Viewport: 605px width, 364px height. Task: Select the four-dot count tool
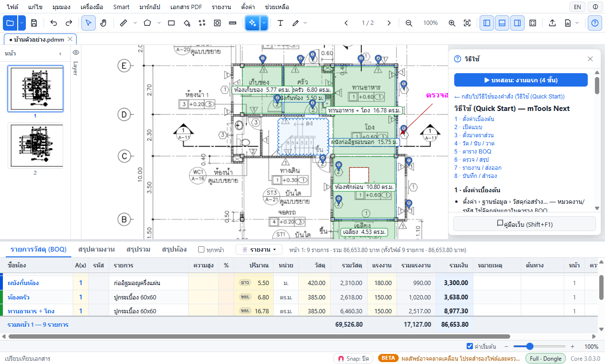click(202, 23)
